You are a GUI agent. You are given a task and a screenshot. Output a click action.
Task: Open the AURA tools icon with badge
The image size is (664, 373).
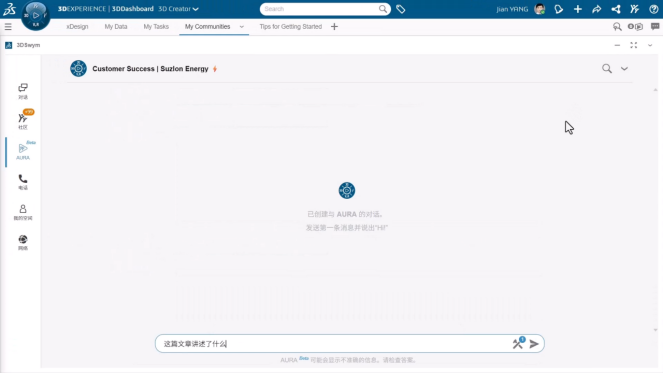[x=518, y=343]
